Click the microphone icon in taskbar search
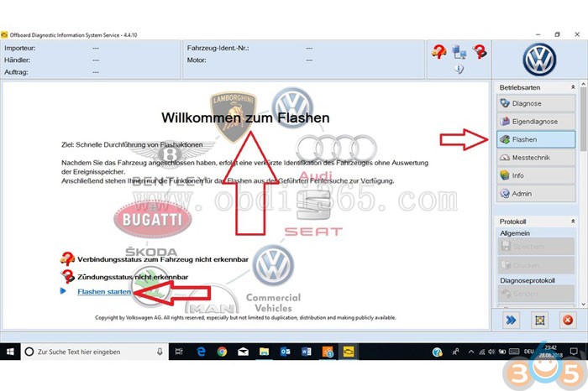This screenshot has width=588, height=391. click(x=160, y=352)
